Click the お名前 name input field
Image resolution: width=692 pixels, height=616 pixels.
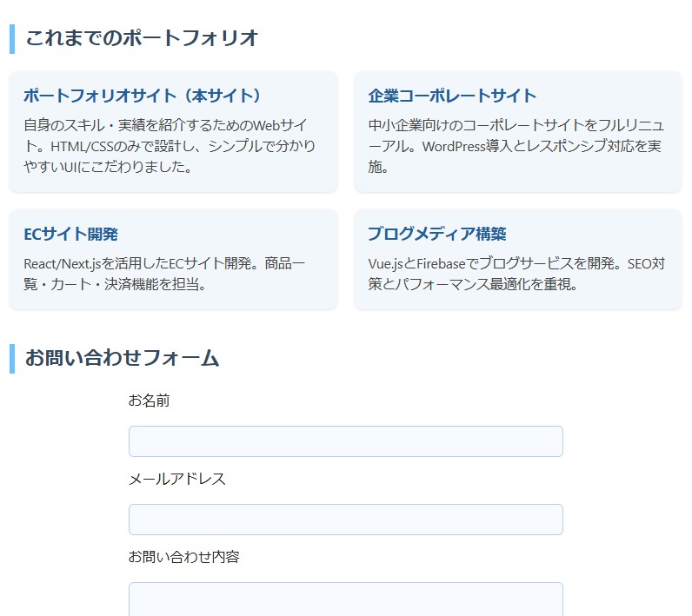coord(345,441)
